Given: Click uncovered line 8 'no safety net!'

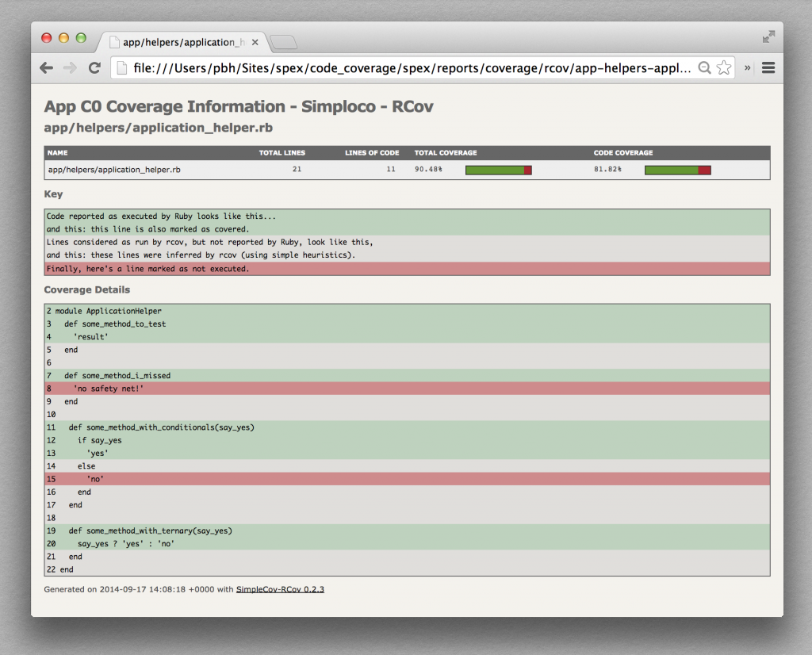Looking at the screenshot, I should [x=407, y=389].
